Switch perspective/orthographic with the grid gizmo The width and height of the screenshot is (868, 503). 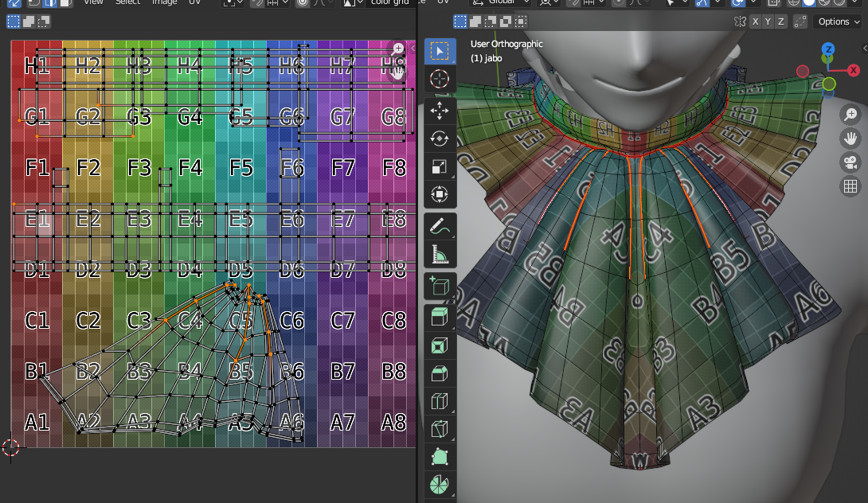point(850,186)
